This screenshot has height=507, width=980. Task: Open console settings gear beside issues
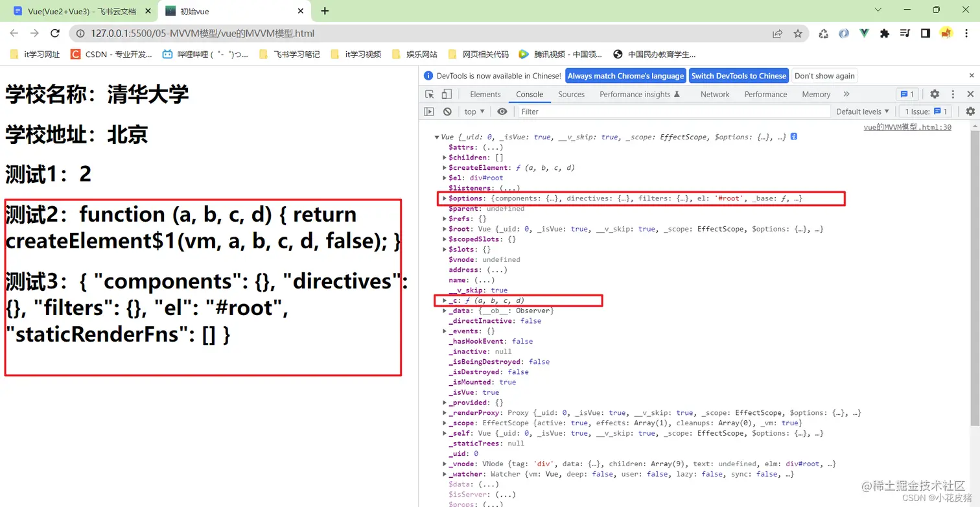tap(970, 112)
